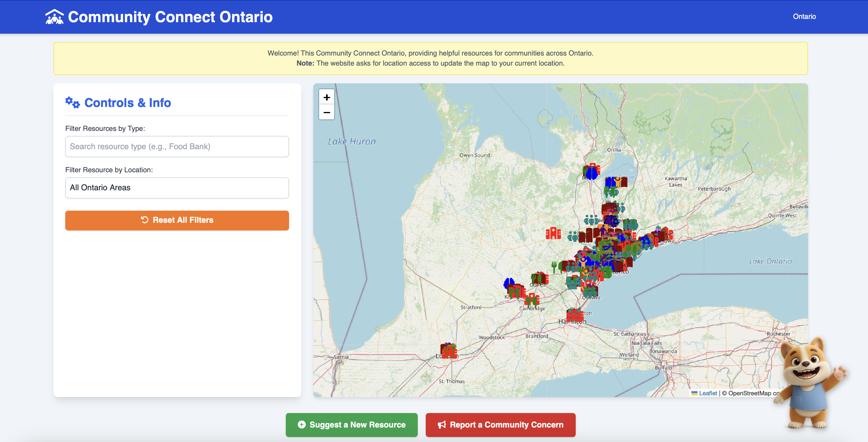Open the Ontario link in the header
This screenshot has width=868, height=442.
point(804,17)
